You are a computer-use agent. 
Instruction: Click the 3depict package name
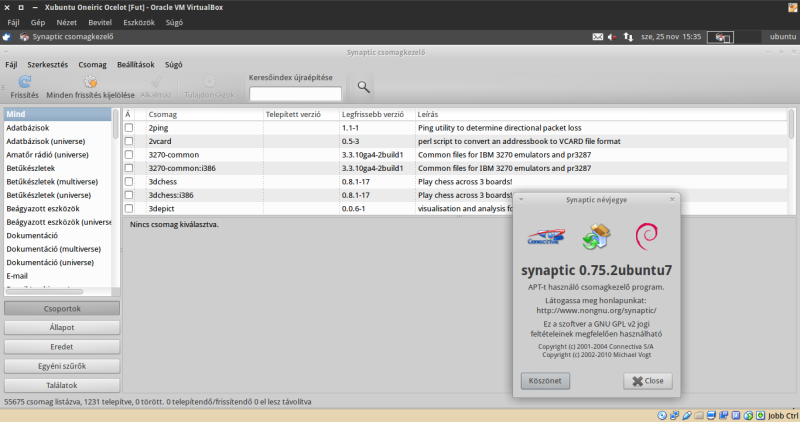(x=161, y=208)
